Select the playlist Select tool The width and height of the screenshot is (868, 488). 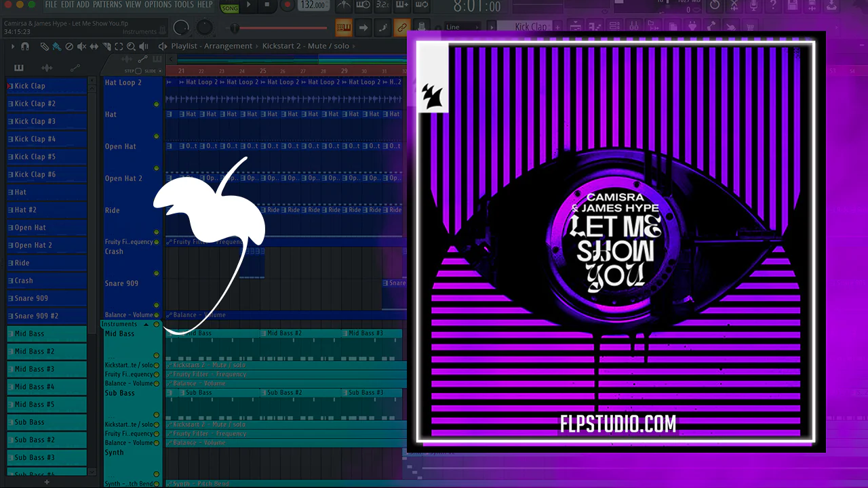coord(119,47)
